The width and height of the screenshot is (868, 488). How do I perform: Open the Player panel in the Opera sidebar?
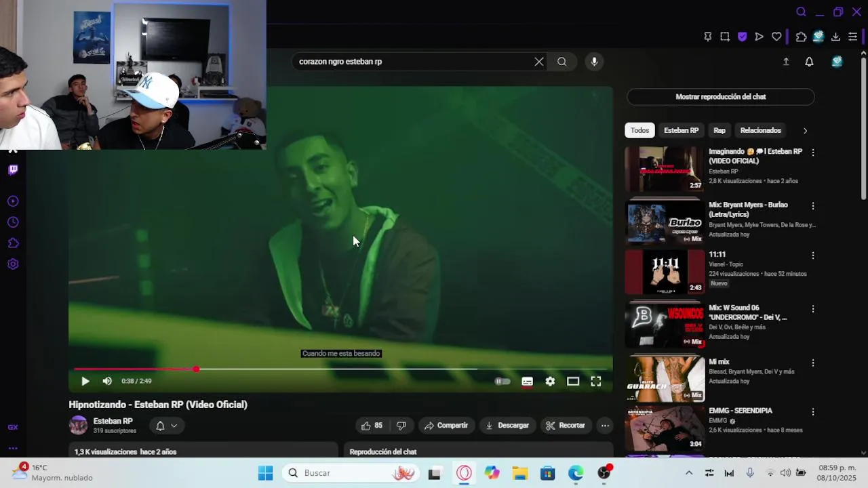click(13, 201)
